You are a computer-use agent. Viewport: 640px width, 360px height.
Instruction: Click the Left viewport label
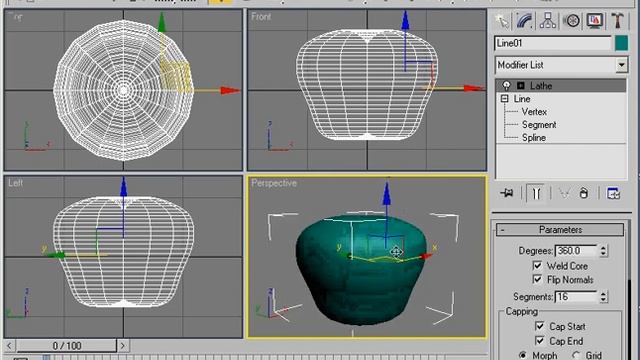click(15, 183)
